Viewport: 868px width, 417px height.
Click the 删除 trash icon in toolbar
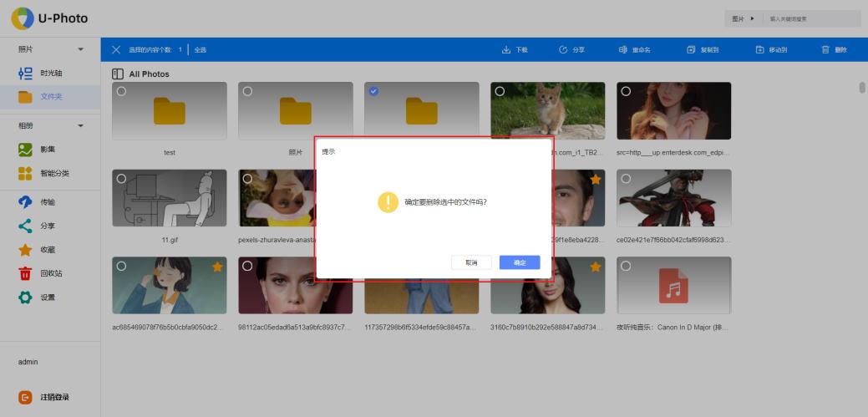pos(825,50)
